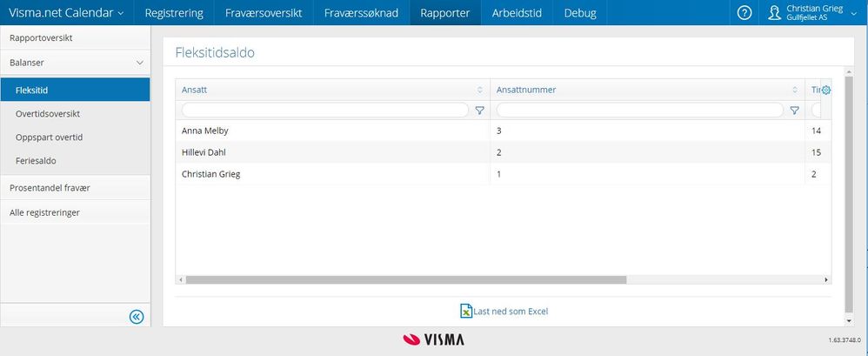The image size is (868, 356).
Task: Download table via Last ned som Excel
Action: click(511, 311)
